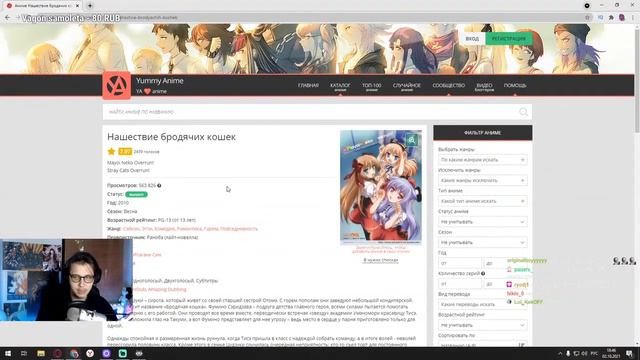Click help icon beside Количество серий
640x360 pixels.
click(483, 273)
